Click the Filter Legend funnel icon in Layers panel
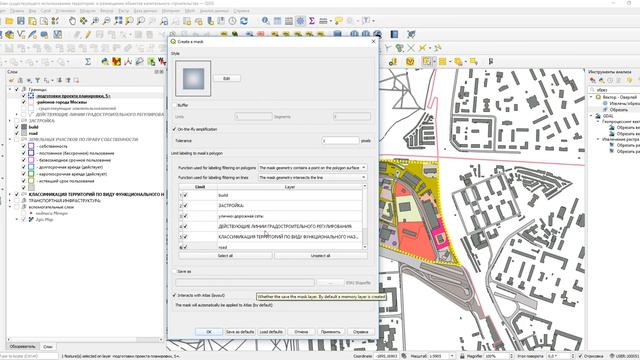640x360 pixels. [x=38, y=80]
